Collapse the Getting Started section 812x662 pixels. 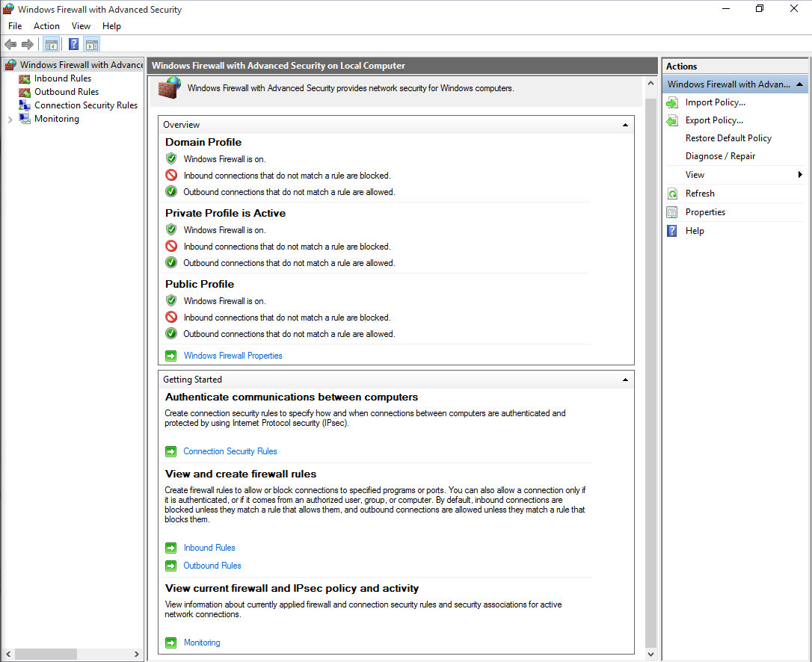coord(625,380)
